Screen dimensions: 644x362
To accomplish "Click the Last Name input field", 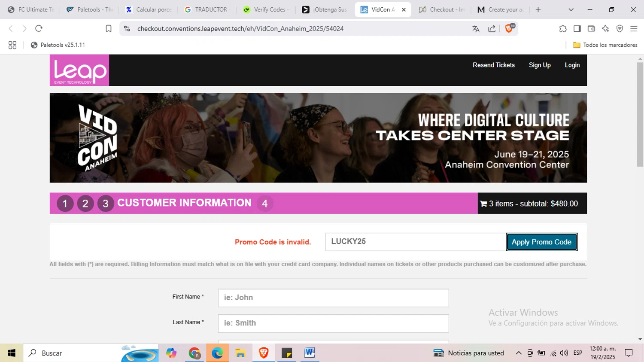I will (x=333, y=323).
